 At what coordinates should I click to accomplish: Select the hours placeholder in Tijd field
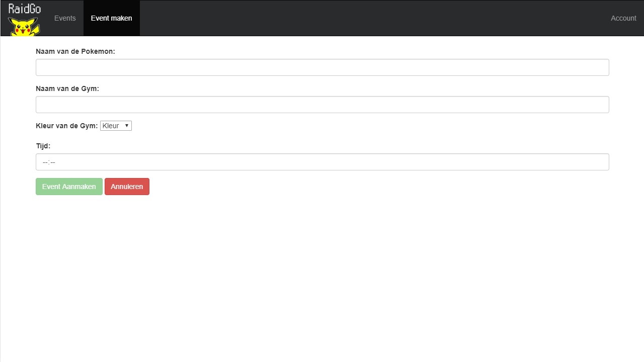point(45,162)
